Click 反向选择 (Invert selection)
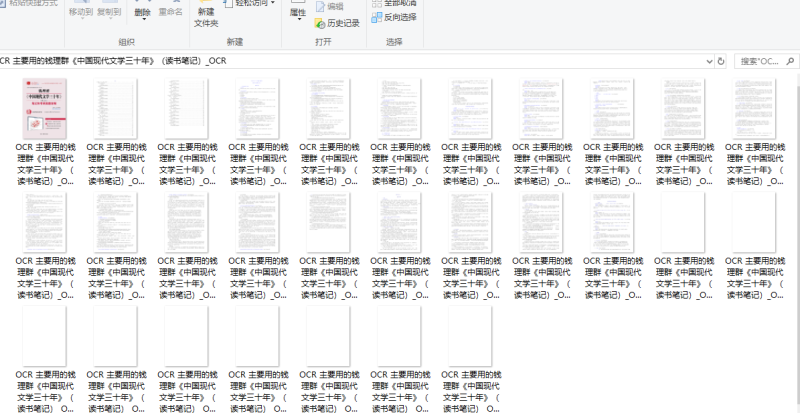The image size is (800, 413). pyautogui.click(x=394, y=17)
